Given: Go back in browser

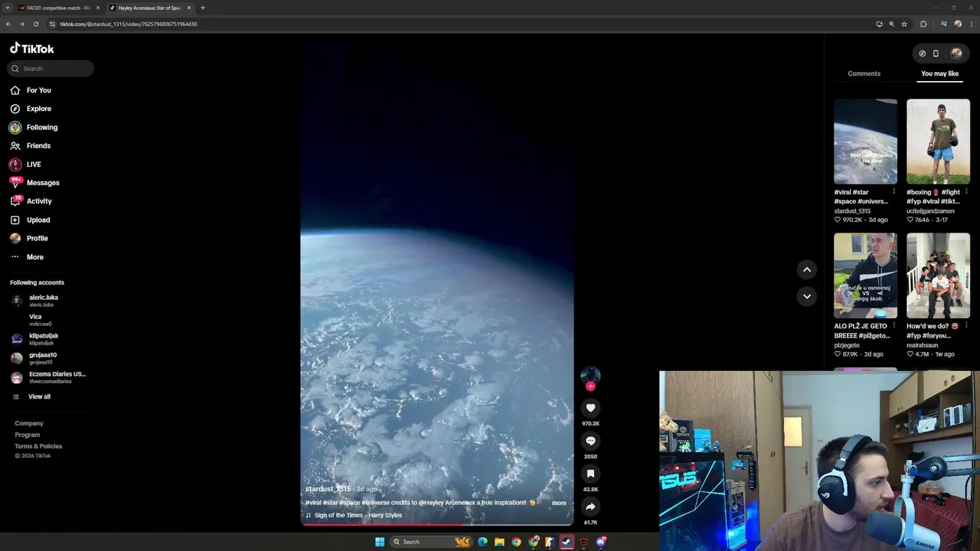Looking at the screenshot, I should (8, 24).
